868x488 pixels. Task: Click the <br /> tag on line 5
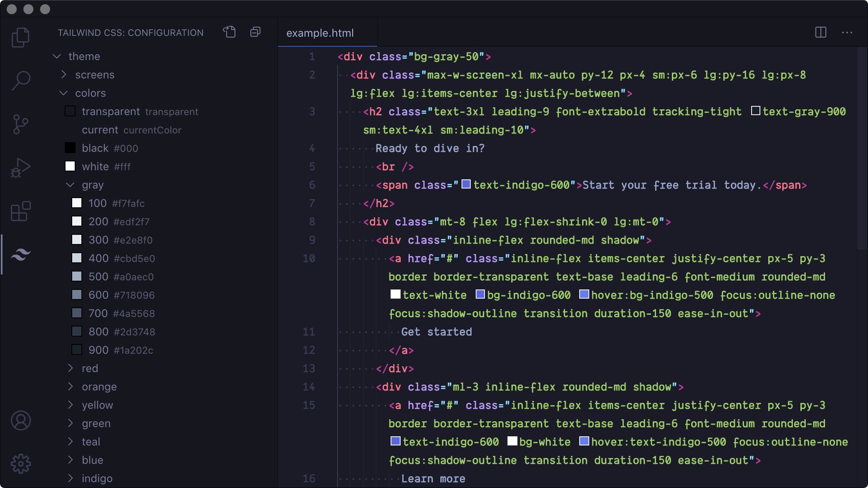click(395, 166)
